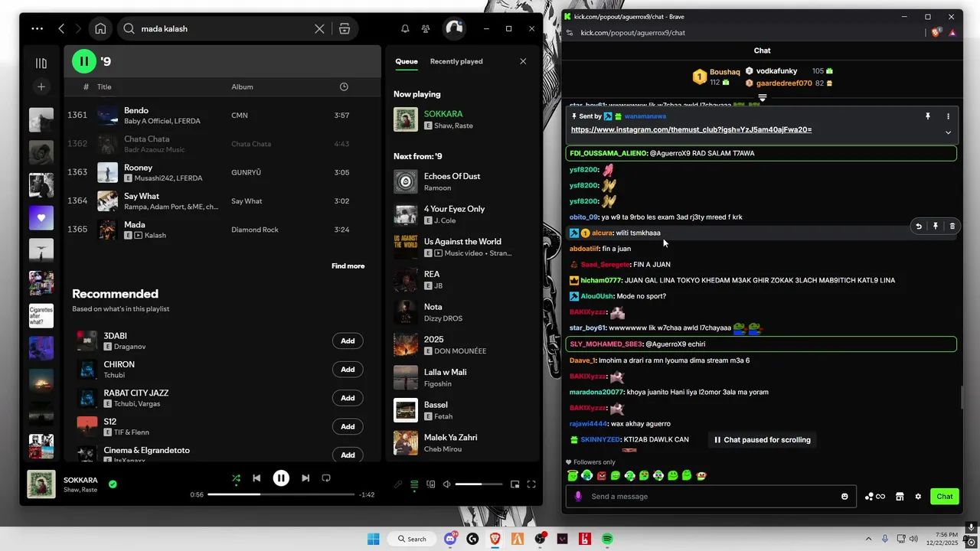
Task: Add S12 to the playlist
Action: coord(348,426)
